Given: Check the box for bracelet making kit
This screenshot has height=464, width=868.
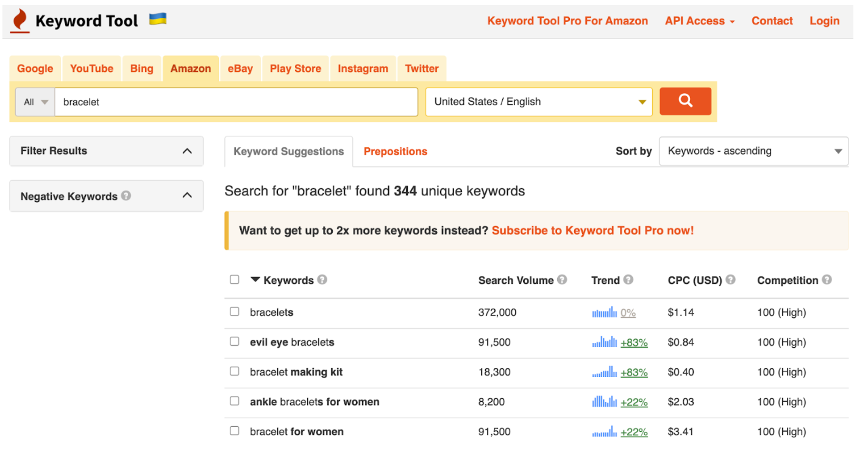Looking at the screenshot, I should tap(235, 371).
